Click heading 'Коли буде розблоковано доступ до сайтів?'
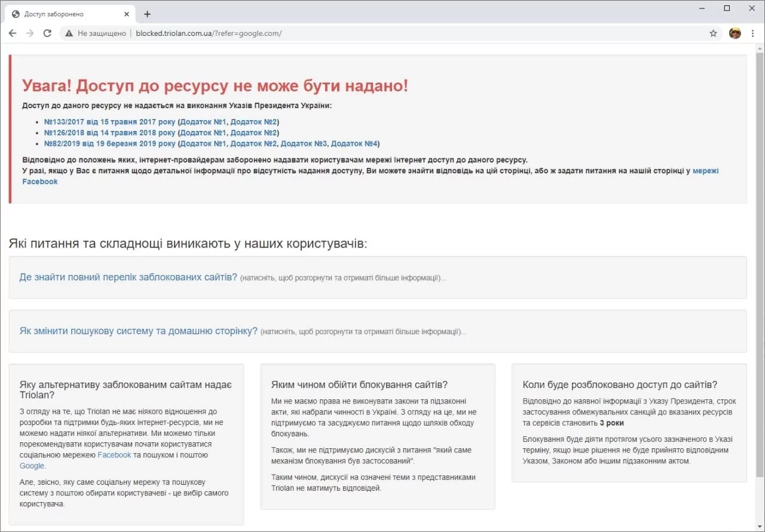The height and width of the screenshot is (532, 765). 620,384
